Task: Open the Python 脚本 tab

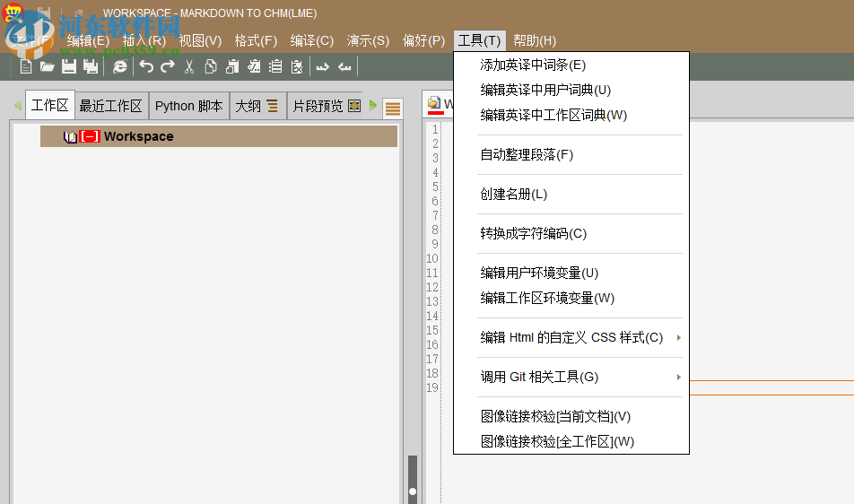Action: click(x=189, y=106)
